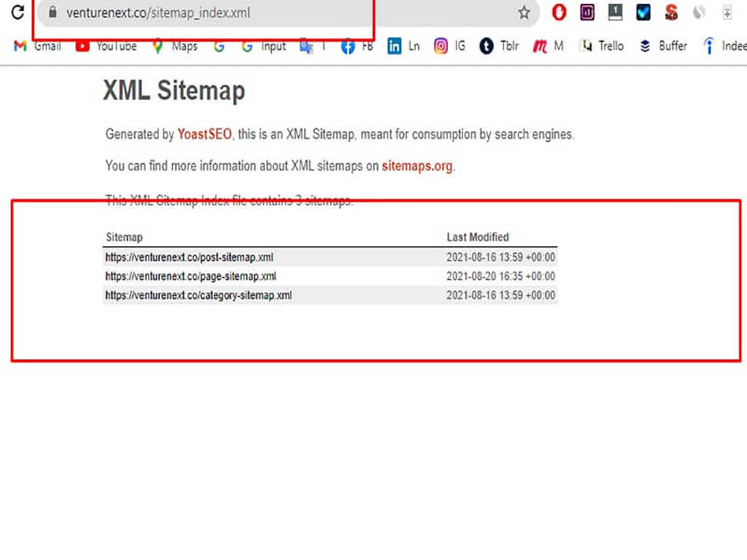Viewport: 747px width, 560px height.
Task: Open the Google Input bookmark
Action: 264,46
